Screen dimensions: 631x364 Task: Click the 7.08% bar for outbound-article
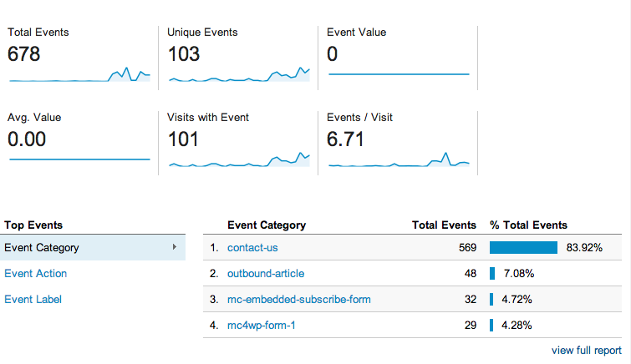(492, 274)
